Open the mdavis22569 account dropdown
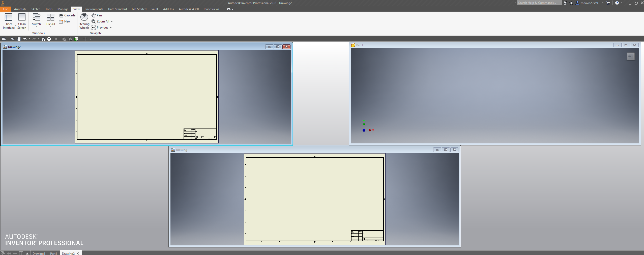Viewport: 644px width, 255px height. [x=603, y=3]
